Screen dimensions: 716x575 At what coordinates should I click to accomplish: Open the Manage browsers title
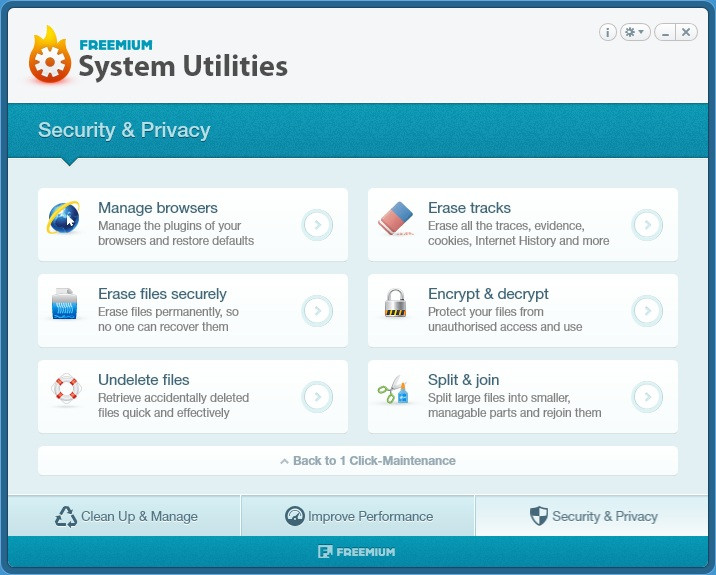point(158,208)
